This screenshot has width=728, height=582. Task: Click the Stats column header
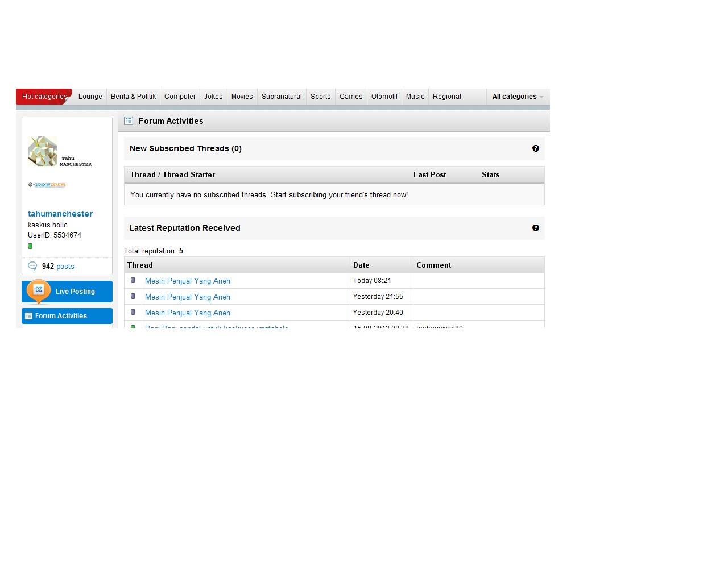490,174
